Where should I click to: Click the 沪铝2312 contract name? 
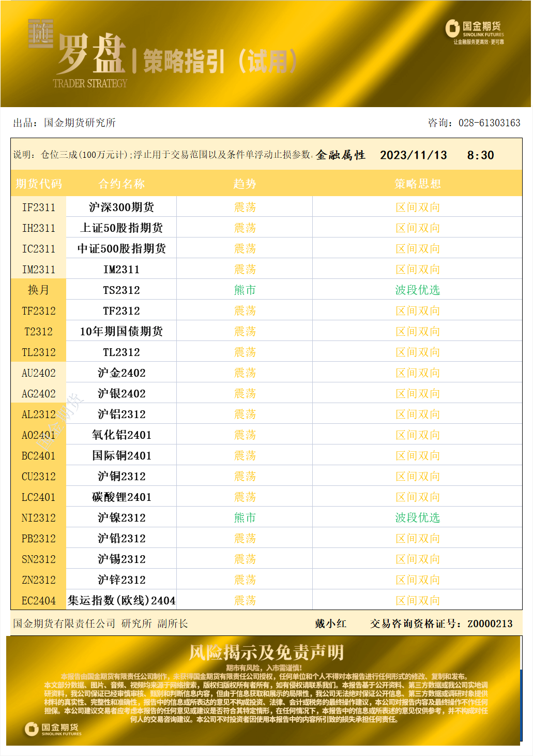(x=121, y=414)
